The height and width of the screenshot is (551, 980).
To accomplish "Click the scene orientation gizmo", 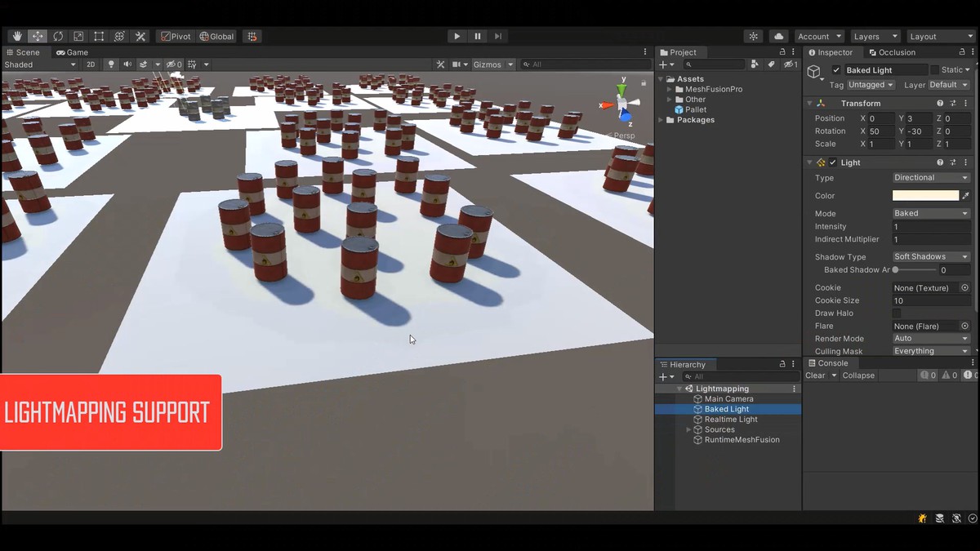I will pyautogui.click(x=622, y=104).
